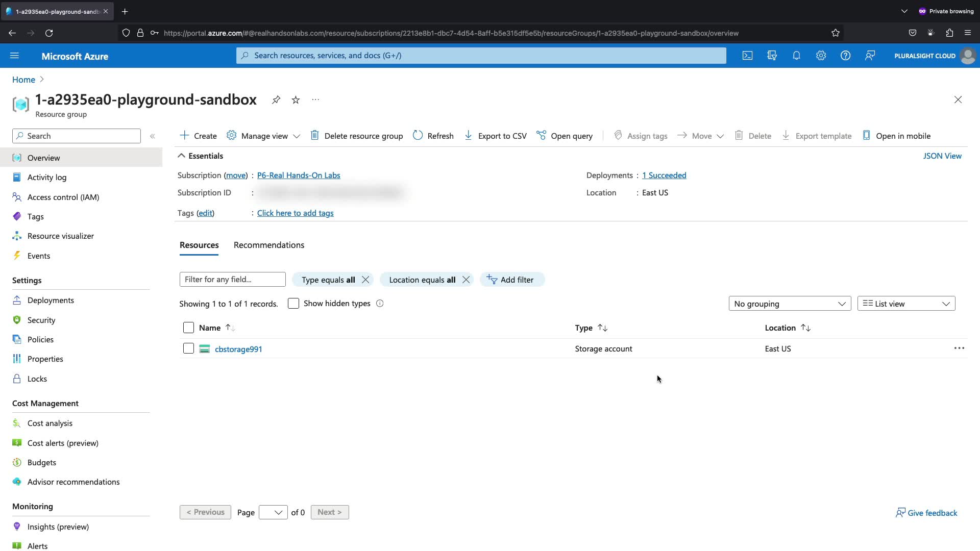Screen dimensions: 980x551
Task: Open Cloud Shell from the top bar
Action: [x=747, y=56]
